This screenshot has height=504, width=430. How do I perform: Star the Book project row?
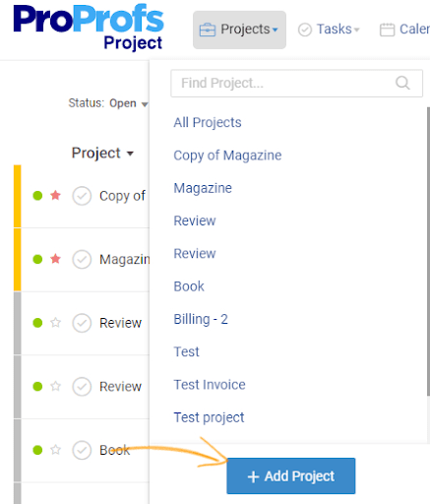click(x=55, y=450)
